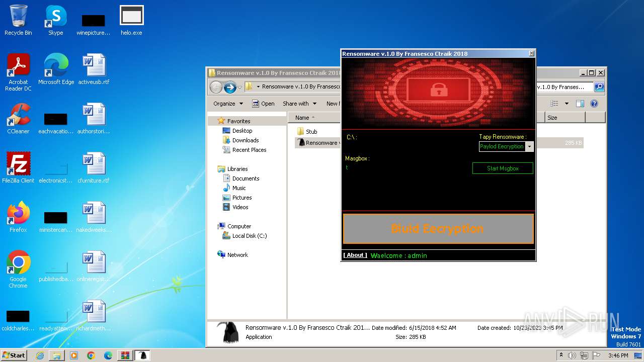This screenshot has width=644, height=362.
Task: Open the nakedweeks… rtf file
Action: [94, 217]
